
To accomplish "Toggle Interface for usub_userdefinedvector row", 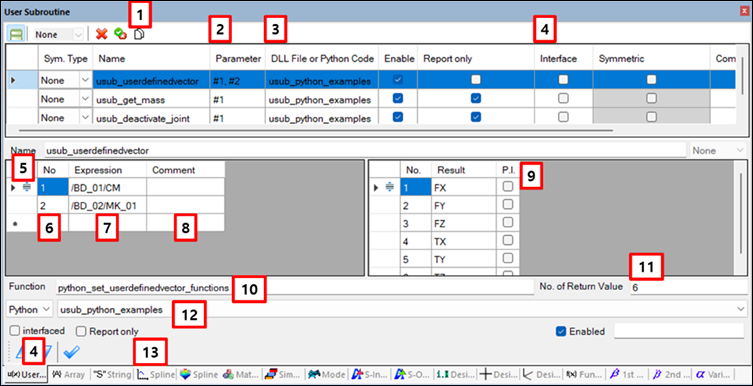I will coord(563,80).
